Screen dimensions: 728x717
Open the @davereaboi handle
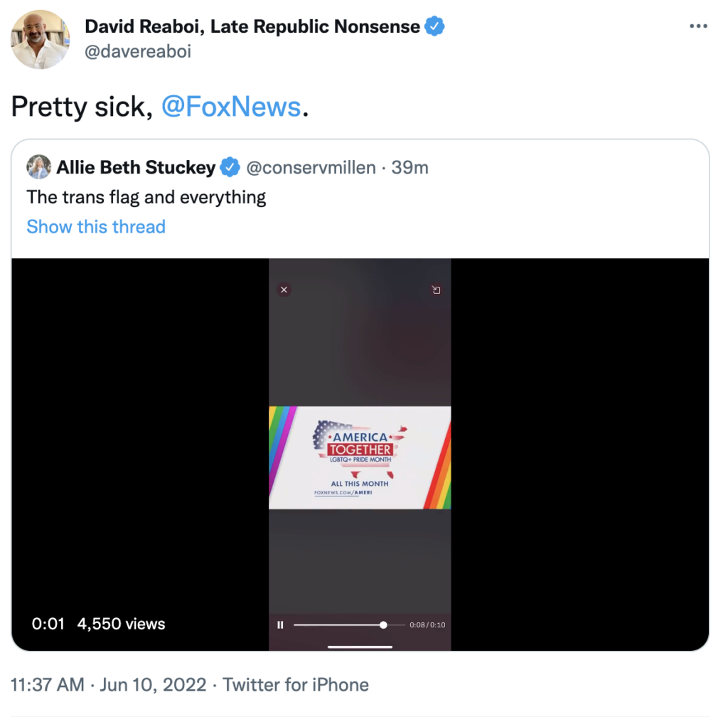click(138, 51)
